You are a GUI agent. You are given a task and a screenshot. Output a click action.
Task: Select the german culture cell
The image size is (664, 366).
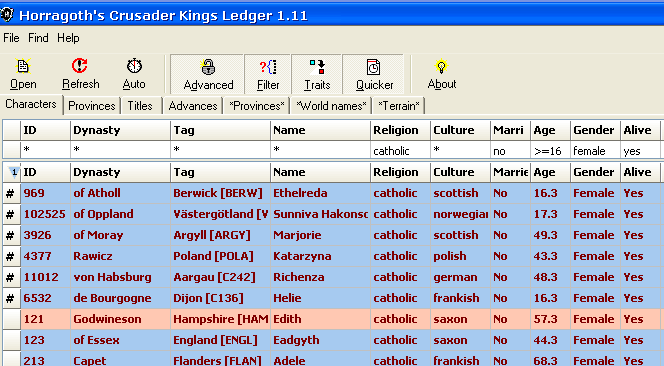tap(460, 277)
